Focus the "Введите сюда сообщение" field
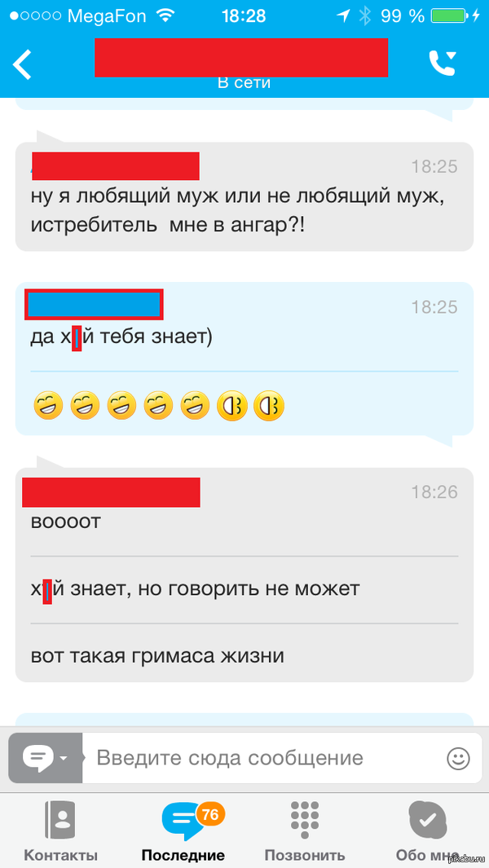This screenshot has width=489, height=868. click(266, 757)
